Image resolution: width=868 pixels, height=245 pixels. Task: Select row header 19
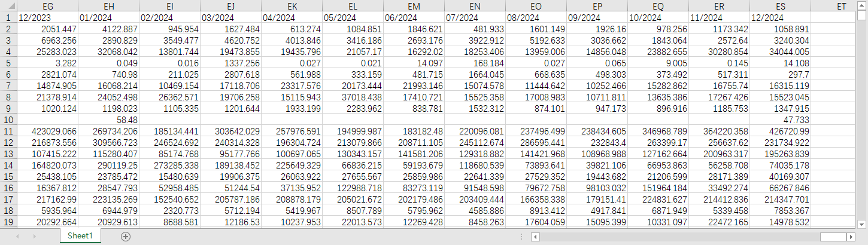(x=8, y=222)
